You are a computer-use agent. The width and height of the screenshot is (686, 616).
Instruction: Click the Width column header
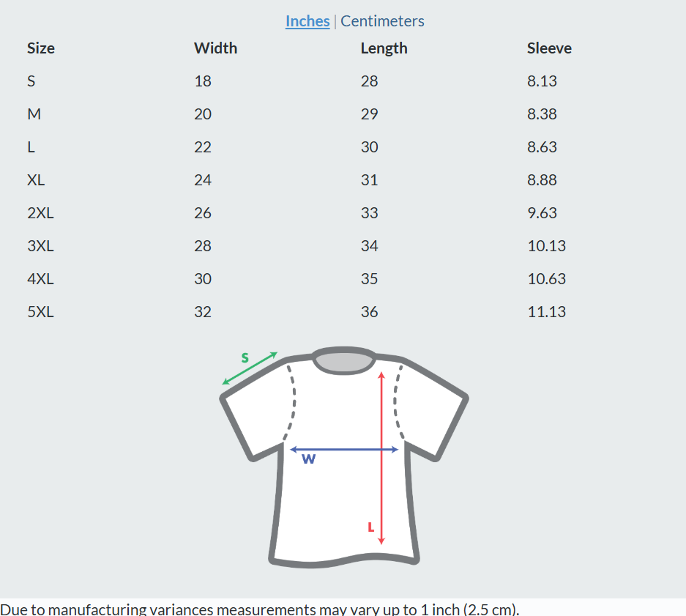pyautogui.click(x=216, y=48)
